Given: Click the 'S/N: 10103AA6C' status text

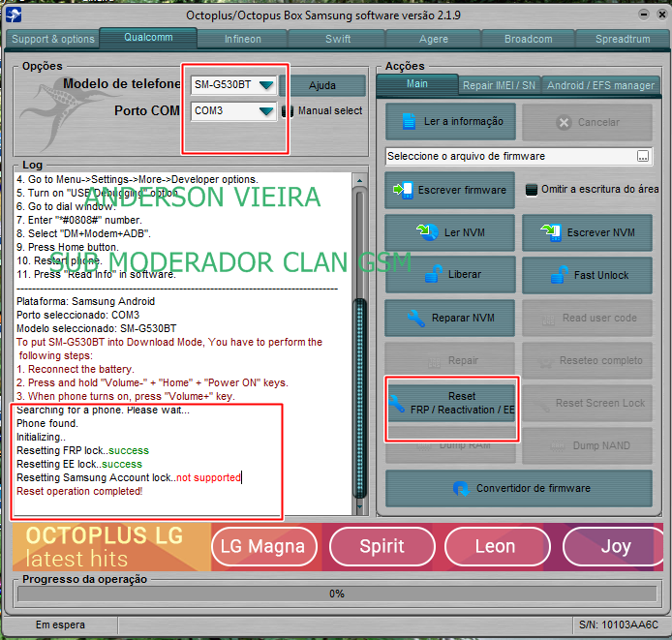Looking at the screenshot, I should (x=619, y=625).
